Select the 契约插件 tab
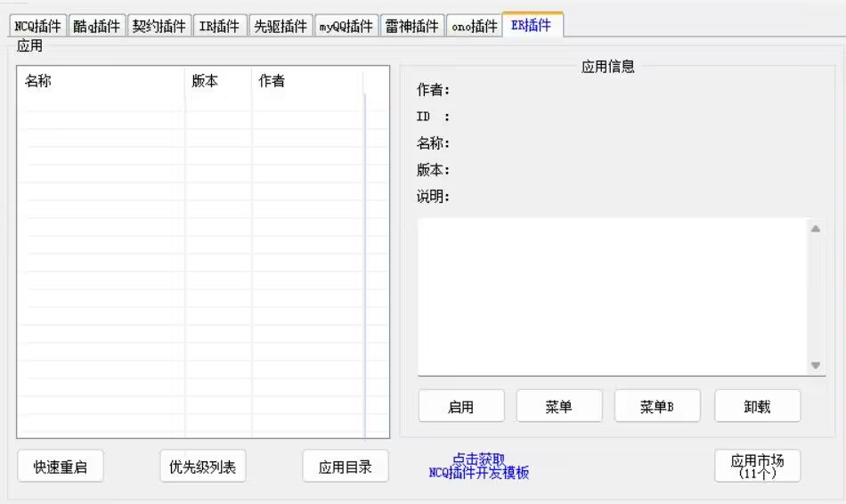The width and height of the screenshot is (846, 504). click(159, 26)
